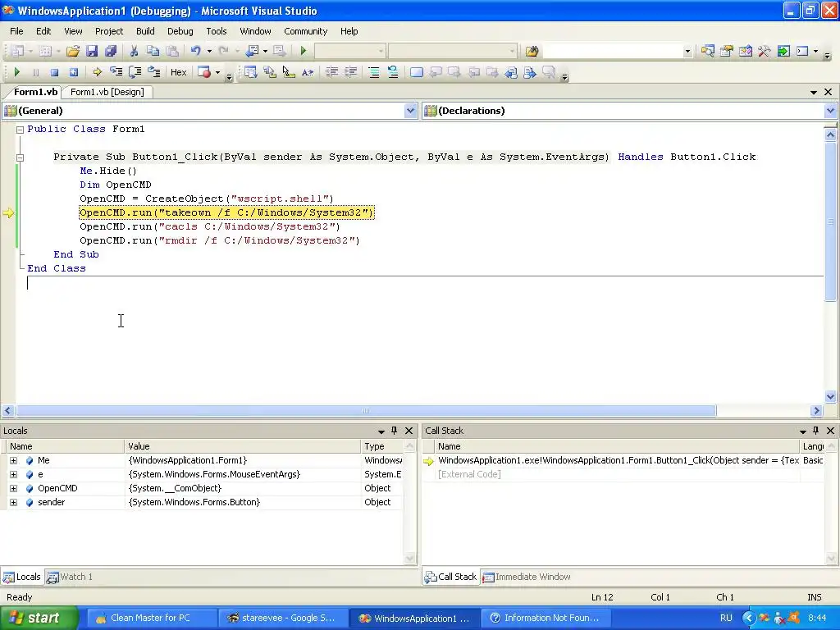Image resolution: width=840 pixels, height=630 pixels.
Task: Open the Properties Window toolbar icon
Action: coord(727,51)
